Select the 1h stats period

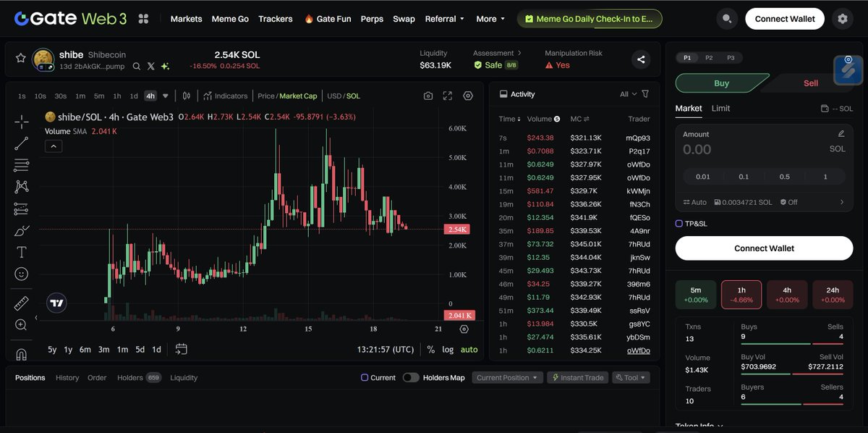point(741,294)
